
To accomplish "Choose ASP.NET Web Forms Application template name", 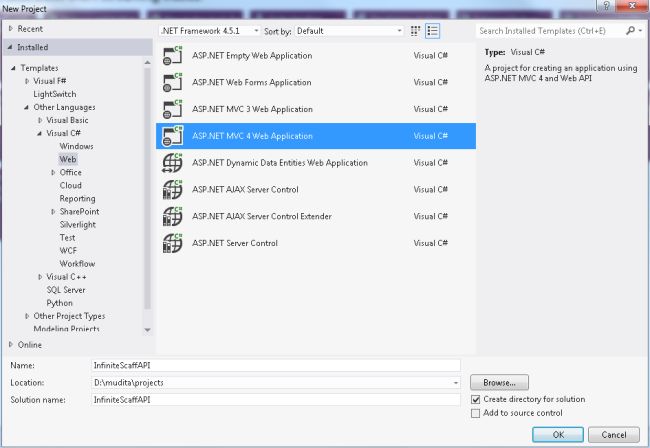I will click(x=252, y=82).
